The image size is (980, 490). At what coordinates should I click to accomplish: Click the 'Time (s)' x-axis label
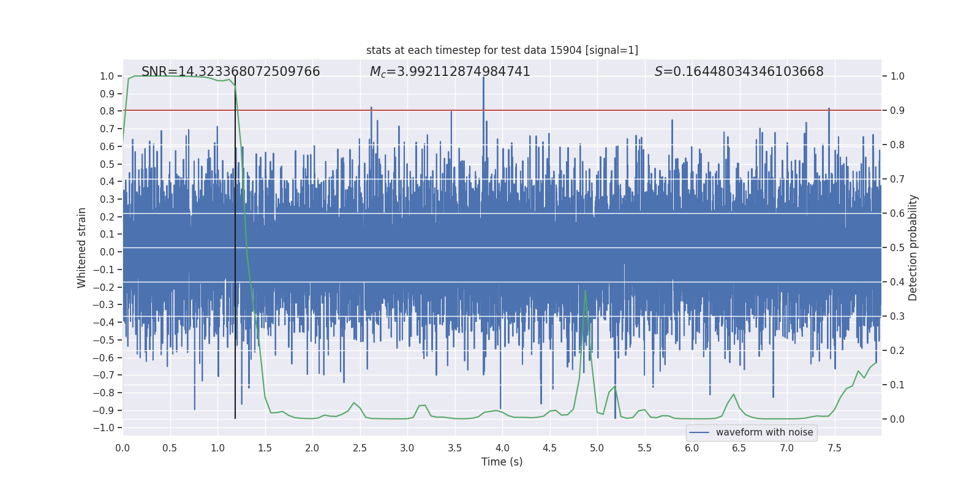502,462
